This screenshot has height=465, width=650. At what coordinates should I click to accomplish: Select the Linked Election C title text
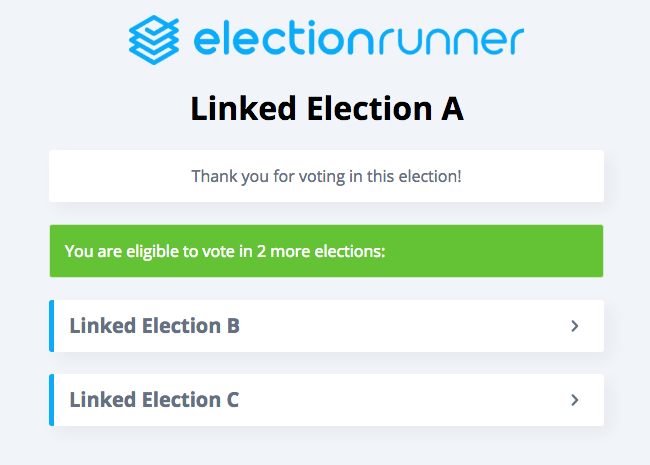[154, 400]
